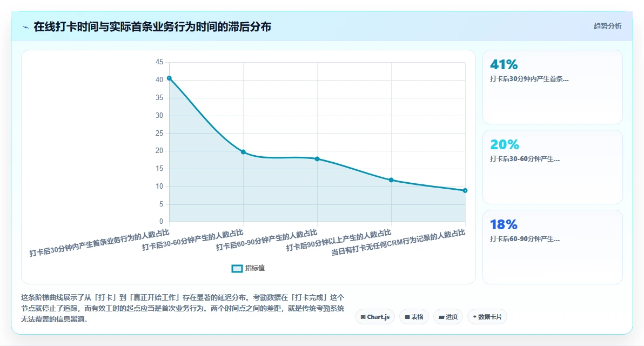Screen dimensions: 644x346
Task: Toggle the 指标值 legend swatch
Action: pos(237,268)
